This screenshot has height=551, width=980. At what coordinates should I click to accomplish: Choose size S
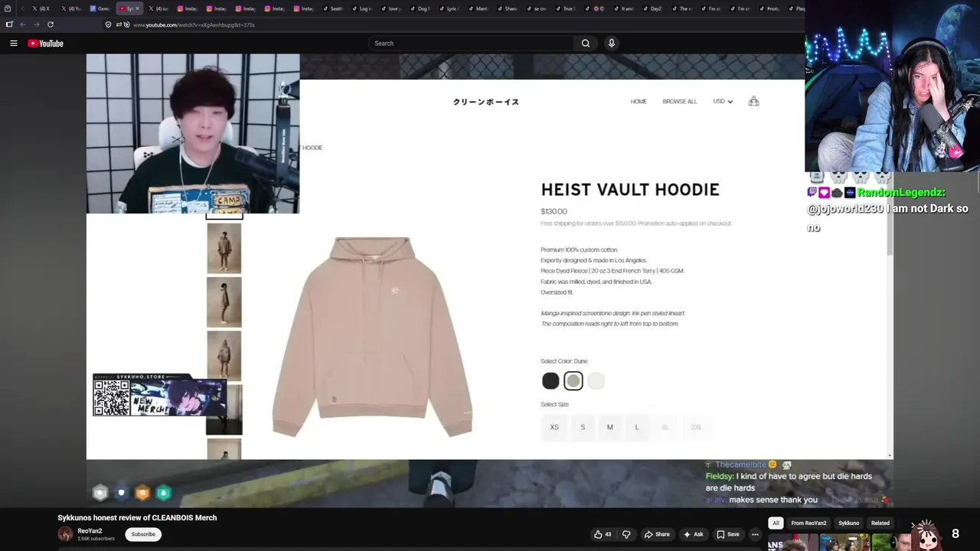click(x=583, y=427)
